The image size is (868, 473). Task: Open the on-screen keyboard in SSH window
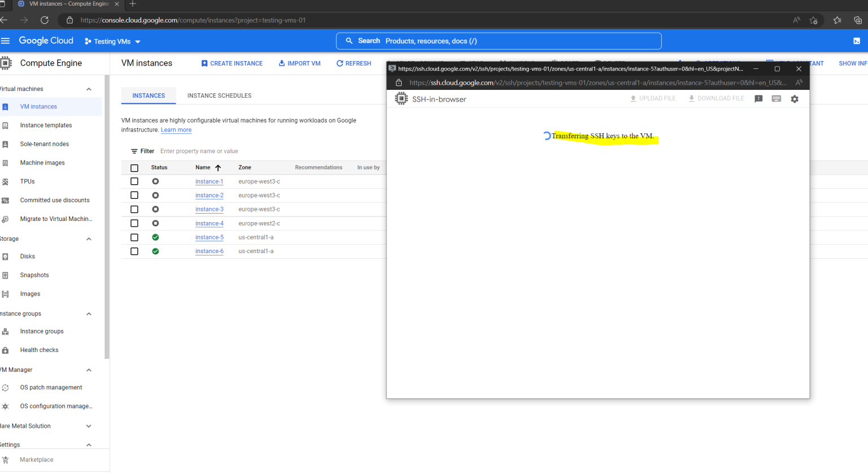pyautogui.click(x=776, y=98)
